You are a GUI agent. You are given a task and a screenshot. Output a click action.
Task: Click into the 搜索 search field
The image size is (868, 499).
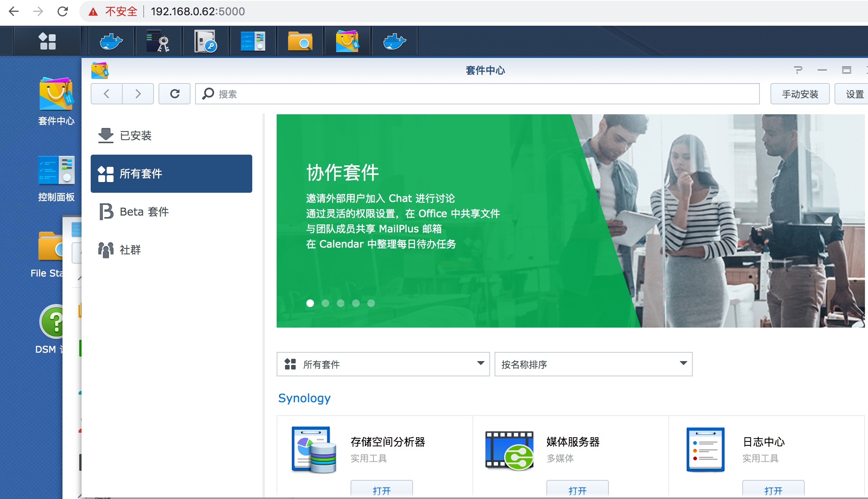[x=477, y=94]
